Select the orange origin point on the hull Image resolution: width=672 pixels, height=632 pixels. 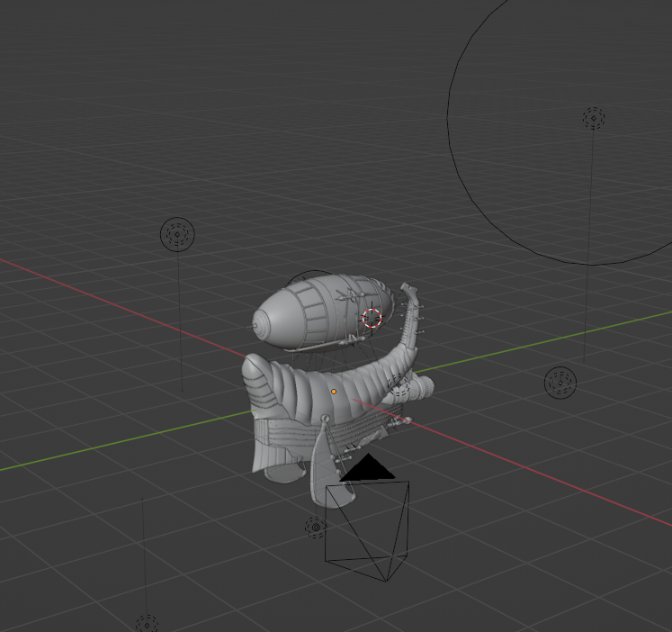point(334,392)
